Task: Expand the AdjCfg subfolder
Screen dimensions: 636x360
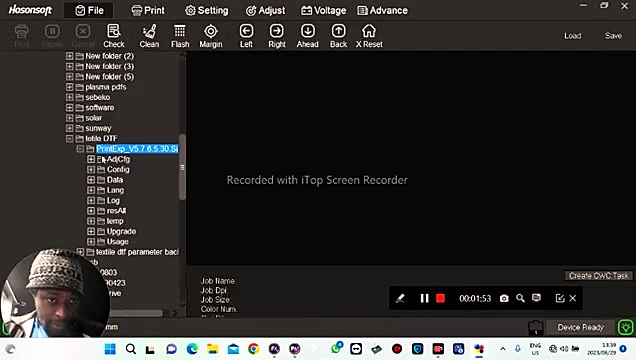Action: (91, 159)
